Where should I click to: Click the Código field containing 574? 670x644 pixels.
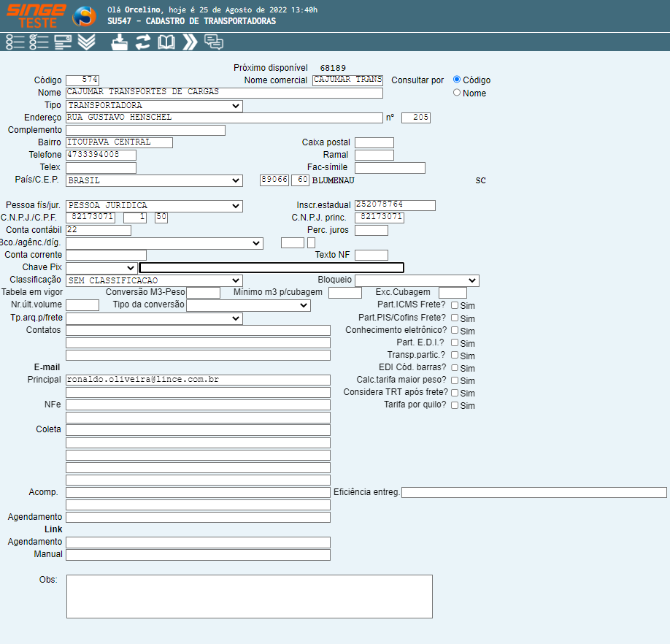(x=82, y=80)
